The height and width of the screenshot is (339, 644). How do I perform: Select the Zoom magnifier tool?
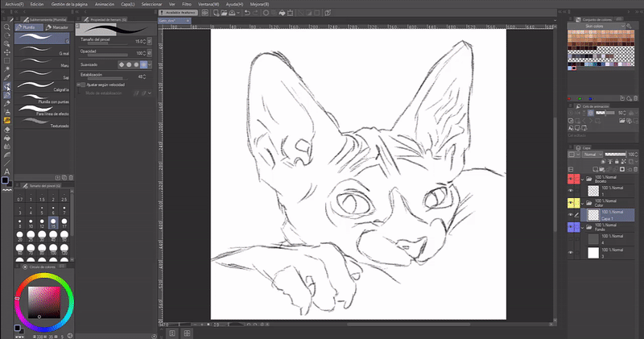point(7,27)
